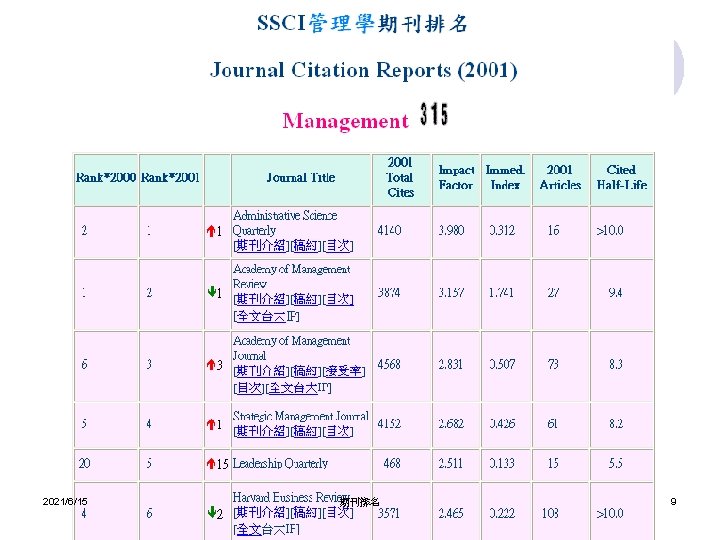Click the red up arrow in Academy of Management Journal row
Image resolution: width=720 pixels, height=540 pixels.
(211, 365)
